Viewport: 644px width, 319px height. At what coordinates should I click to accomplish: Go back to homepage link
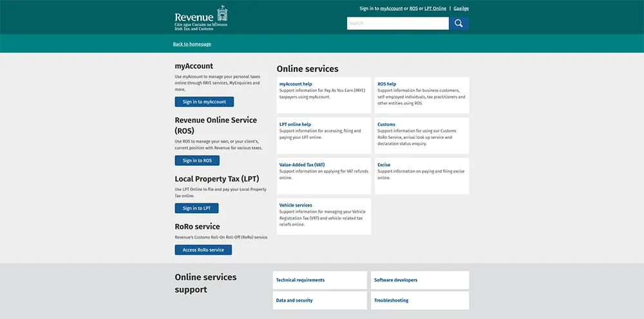[x=192, y=44]
